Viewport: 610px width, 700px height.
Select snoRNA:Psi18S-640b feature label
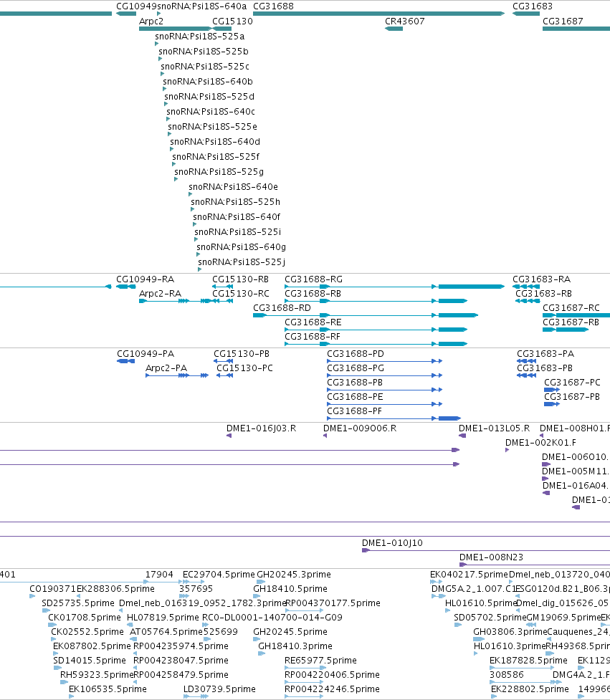pos(208,82)
